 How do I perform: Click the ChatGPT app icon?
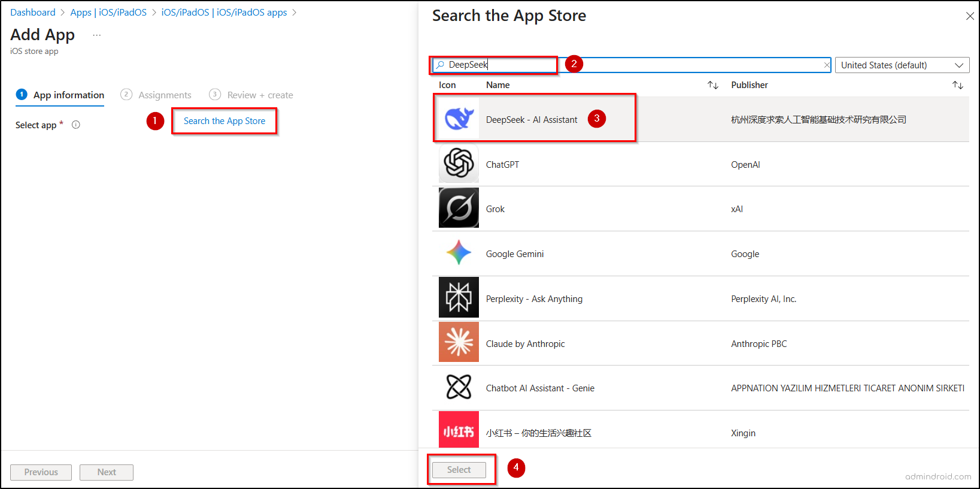coord(459,163)
